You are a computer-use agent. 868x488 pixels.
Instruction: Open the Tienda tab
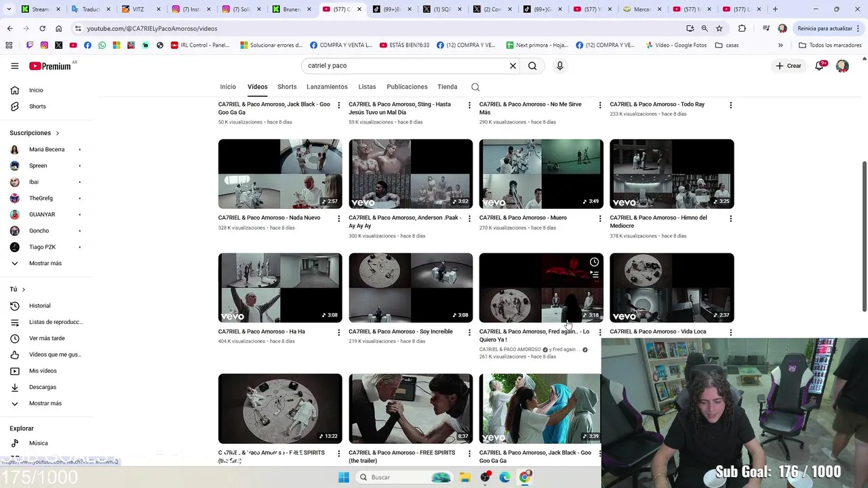(448, 87)
